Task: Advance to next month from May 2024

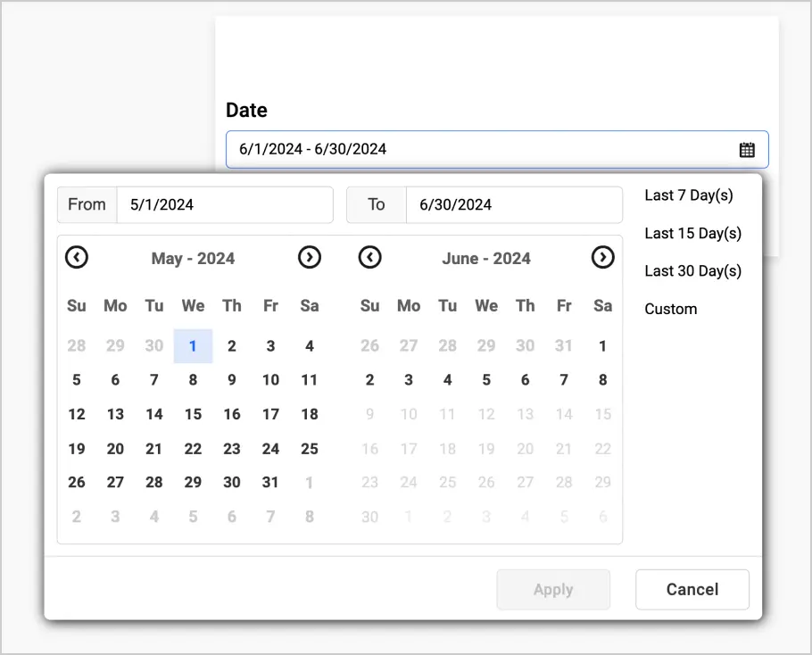Action: [309, 258]
